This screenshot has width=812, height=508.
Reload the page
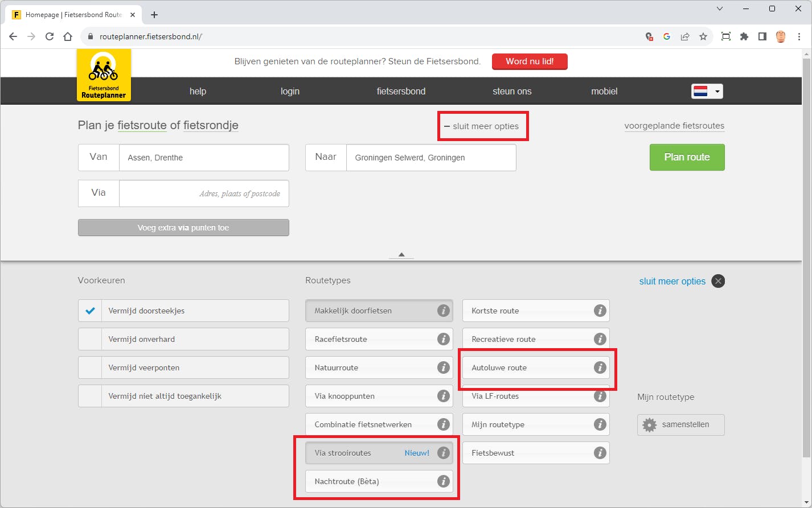tap(50, 36)
